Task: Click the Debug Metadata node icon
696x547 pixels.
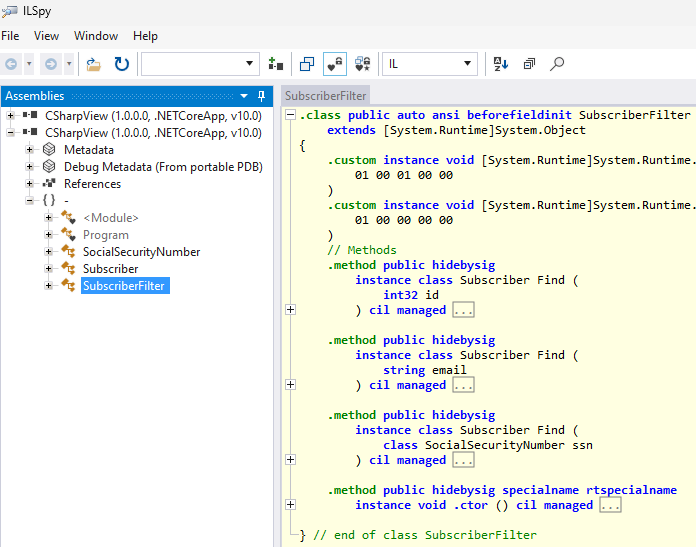Action: (49, 166)
